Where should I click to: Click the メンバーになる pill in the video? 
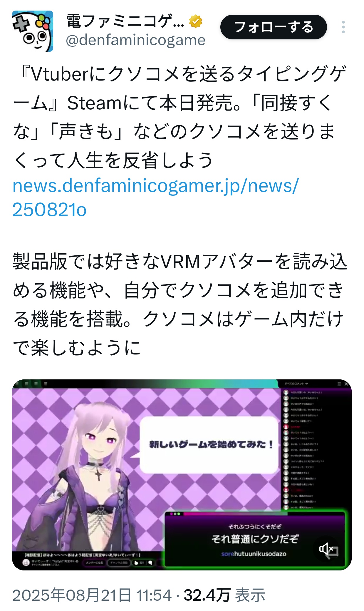tap(94, 563)
